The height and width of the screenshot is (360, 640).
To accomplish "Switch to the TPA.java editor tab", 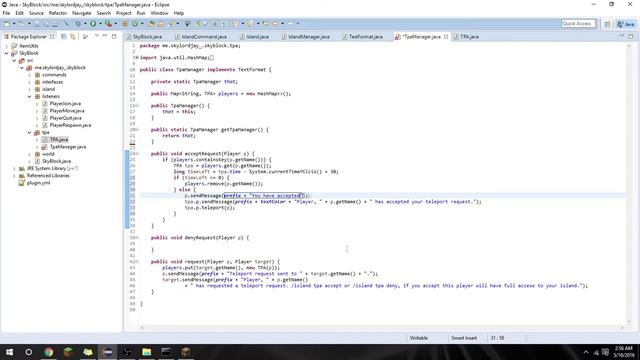I will pos(466,37).
